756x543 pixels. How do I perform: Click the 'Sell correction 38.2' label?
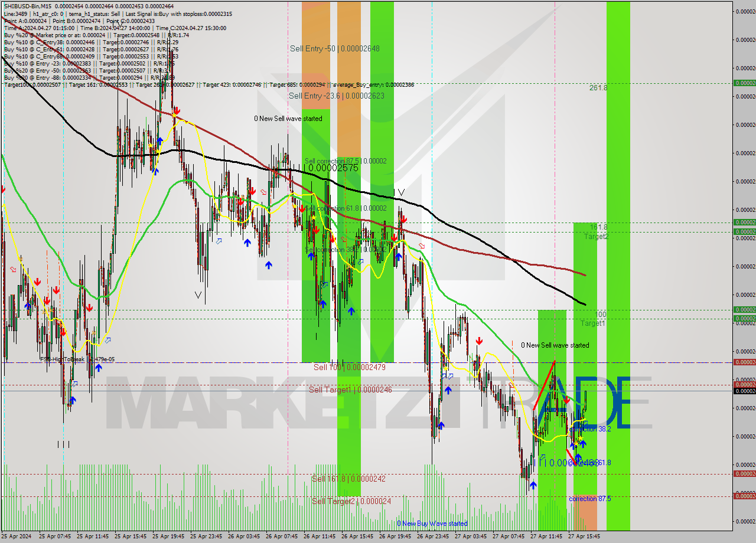(346, 249)
